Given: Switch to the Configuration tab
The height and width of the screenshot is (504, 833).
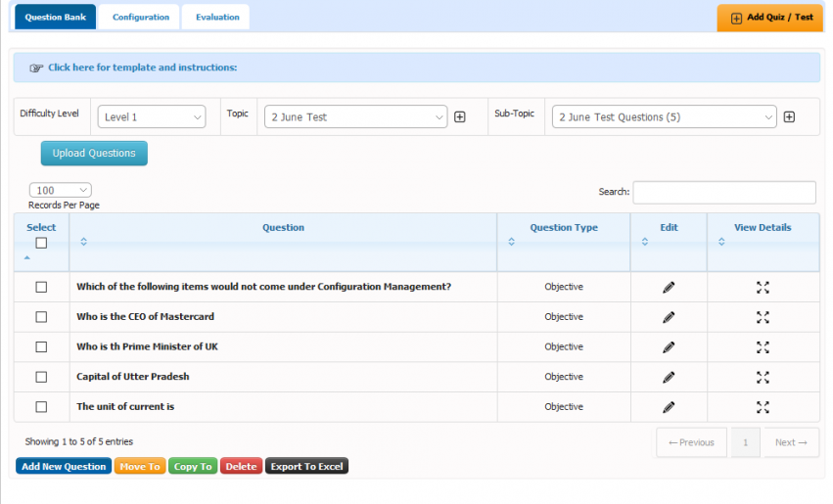Looking at the screenshot, I should point(141,17).
